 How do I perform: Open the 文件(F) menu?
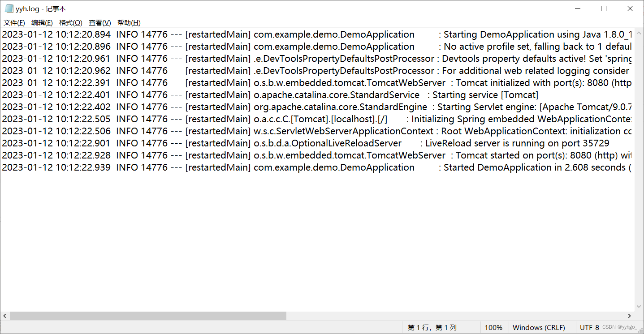[x=14, y=23]
